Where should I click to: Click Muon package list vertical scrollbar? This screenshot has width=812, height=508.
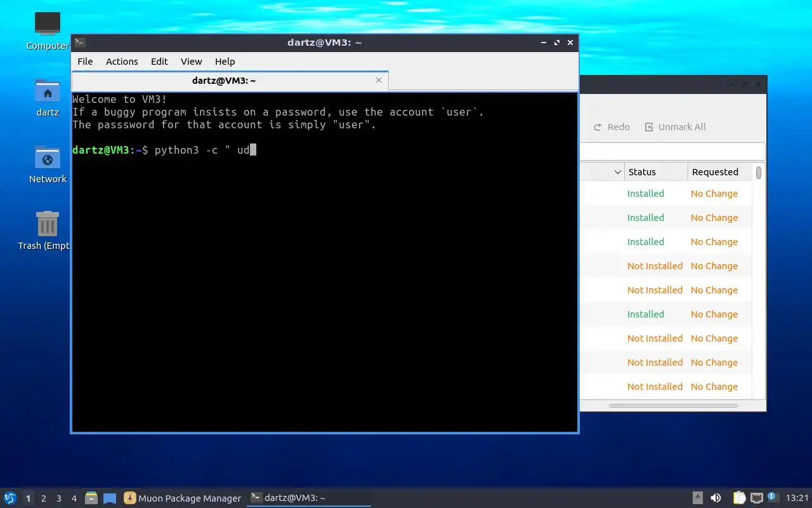tap(758, 172)
